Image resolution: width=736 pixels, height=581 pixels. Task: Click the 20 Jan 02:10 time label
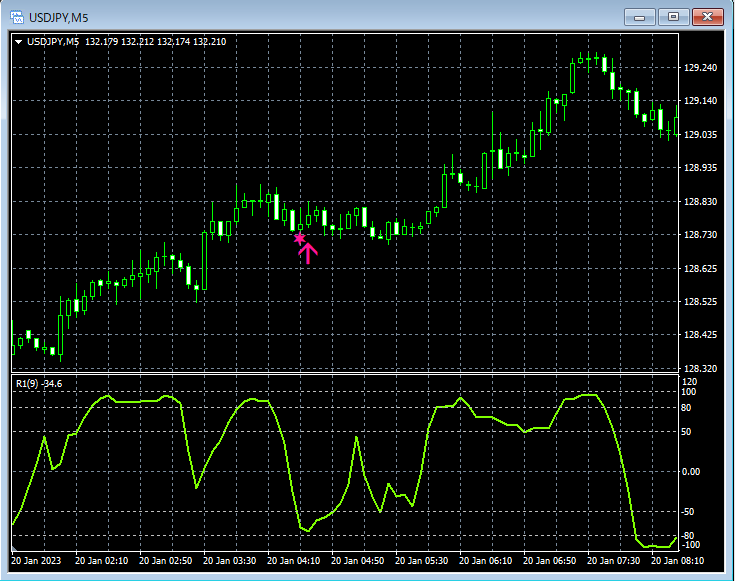coord(101,560)
